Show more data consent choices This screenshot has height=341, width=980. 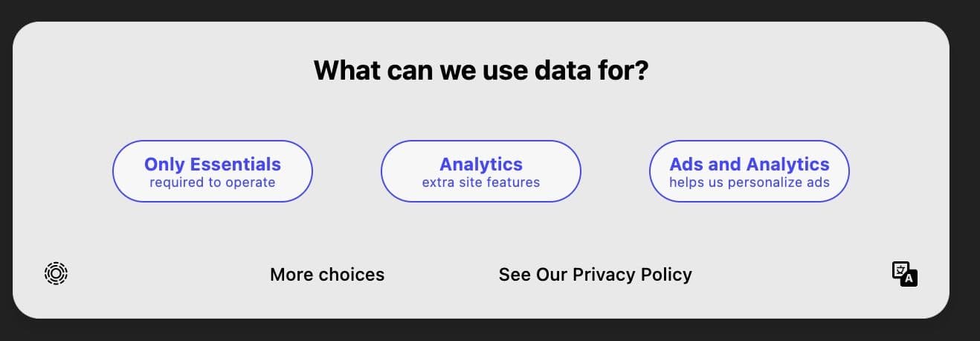pos(327,275)
